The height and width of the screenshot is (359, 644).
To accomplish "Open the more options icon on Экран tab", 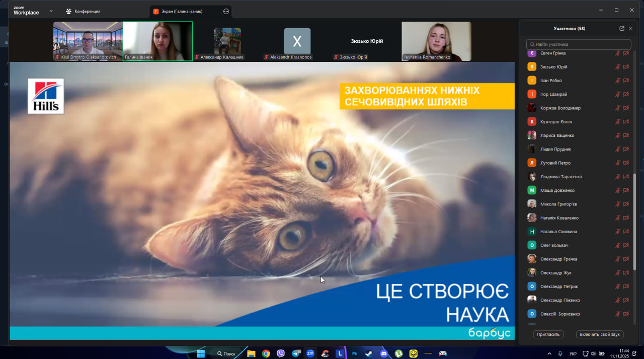I will [x=226, y=11].
